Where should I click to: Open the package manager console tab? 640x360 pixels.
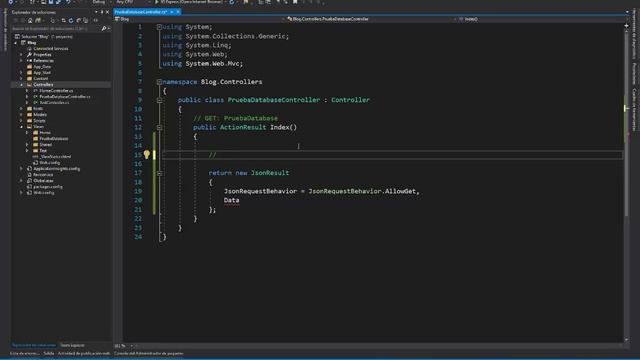click(x=149, y=353)
